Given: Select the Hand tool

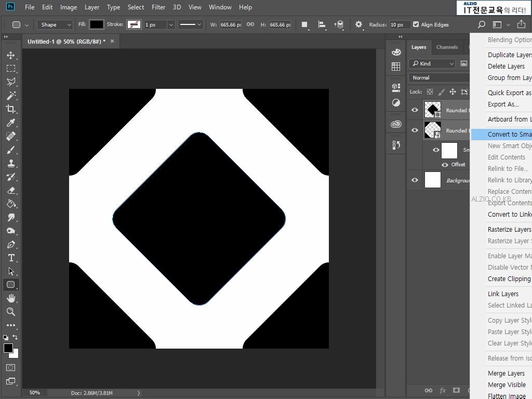Looking at the screenshot, I should 11,298.
